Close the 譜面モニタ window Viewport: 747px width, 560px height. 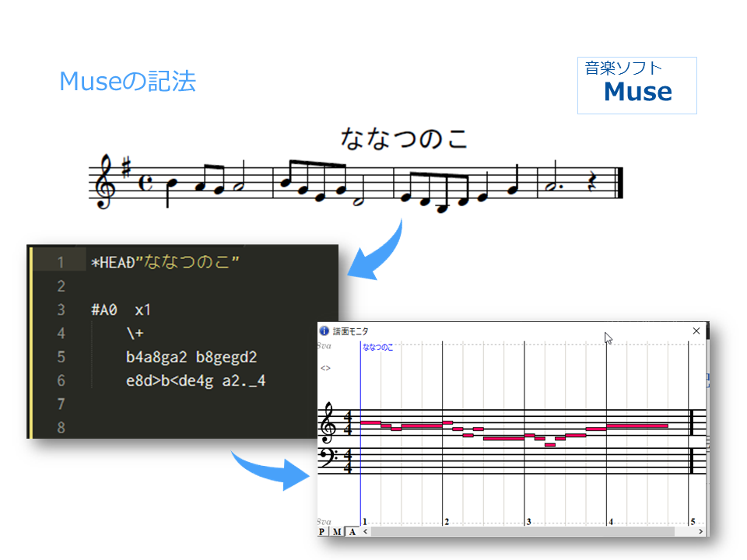[x=696, y=331]
